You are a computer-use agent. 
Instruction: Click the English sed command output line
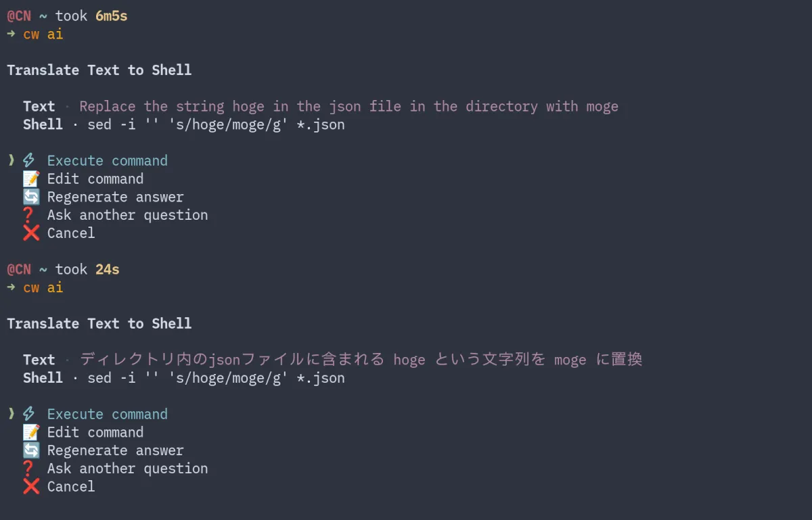(x=216, y=124)
